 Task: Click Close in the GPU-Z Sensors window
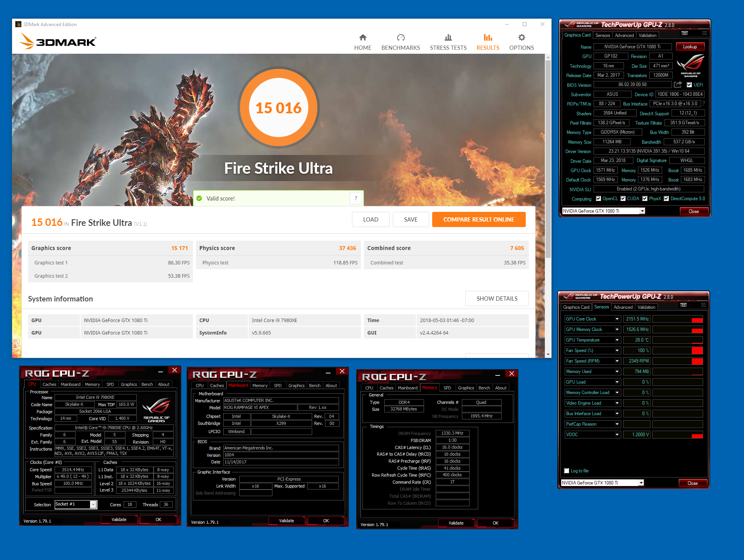pos(693,483)
